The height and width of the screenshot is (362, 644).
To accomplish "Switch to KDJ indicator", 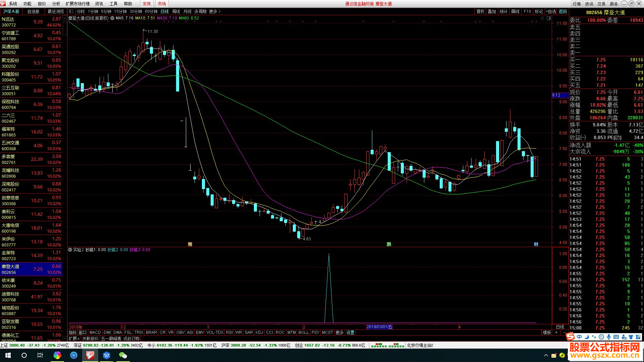I will (x=259, y=333).
